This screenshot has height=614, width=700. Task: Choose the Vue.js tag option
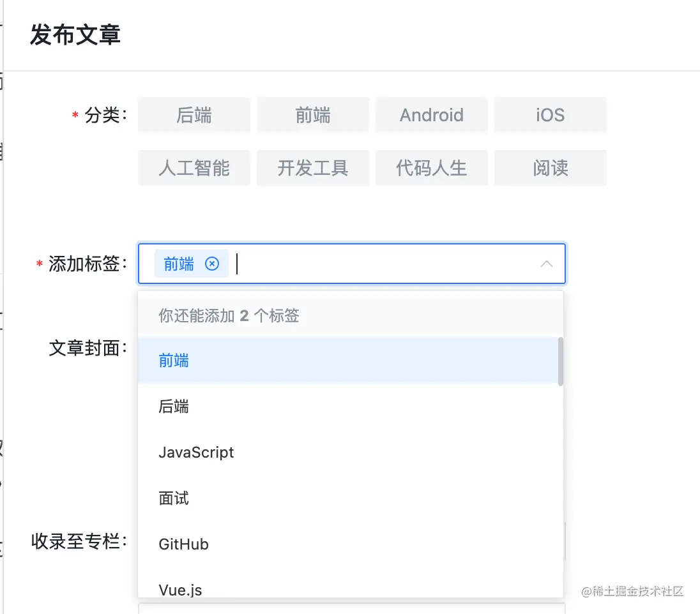click(x=181, y=589)
